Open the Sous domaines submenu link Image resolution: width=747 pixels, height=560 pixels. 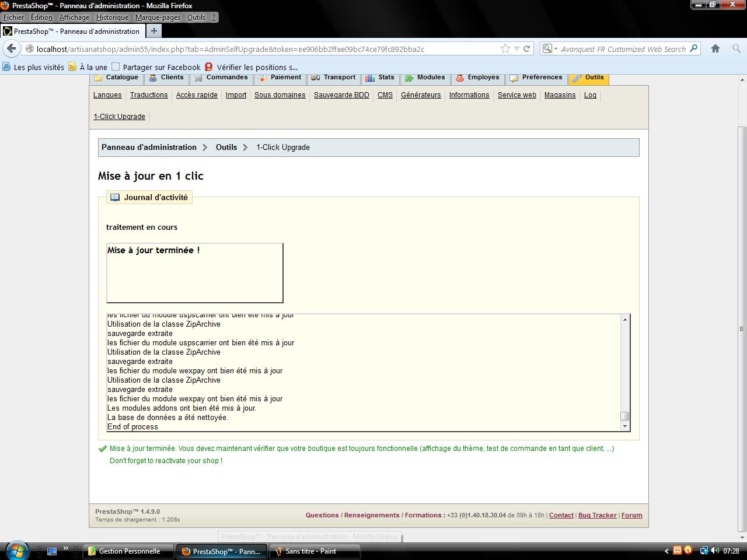(280, 95)
